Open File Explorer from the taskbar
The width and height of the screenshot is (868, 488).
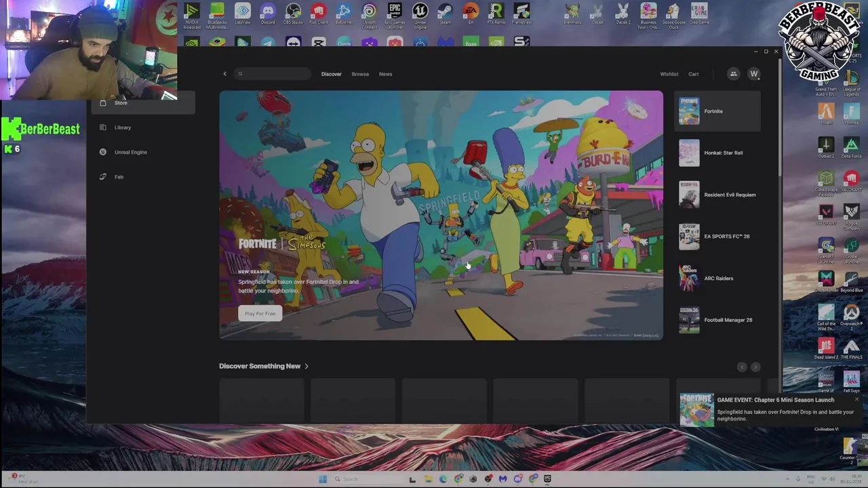point(428,479)
